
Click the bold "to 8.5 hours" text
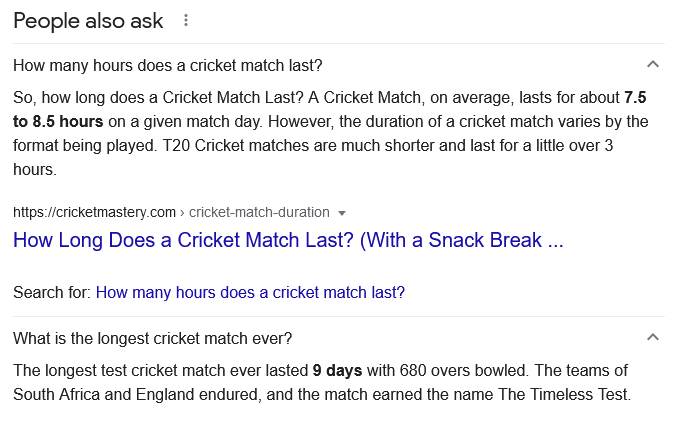59,122
